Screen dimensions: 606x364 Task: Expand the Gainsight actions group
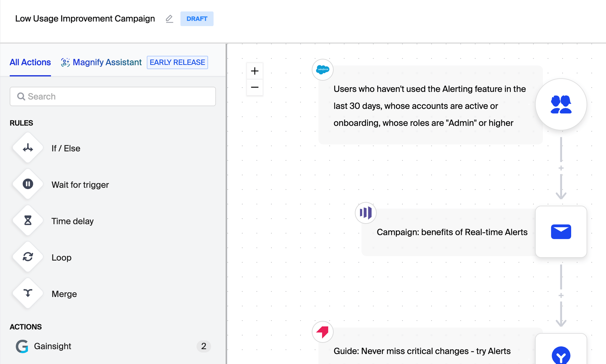click(113, 346)
